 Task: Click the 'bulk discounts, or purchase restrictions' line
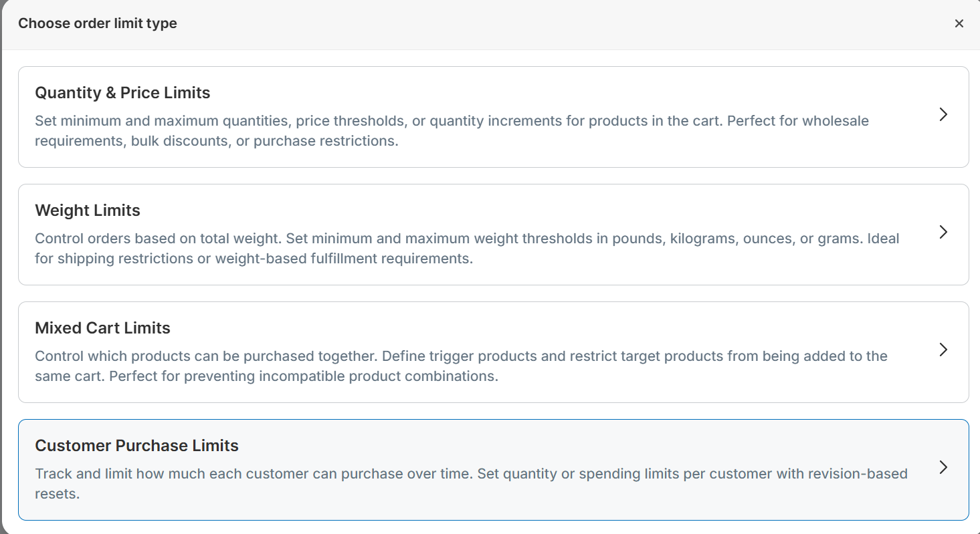click(x=217, y=142)
